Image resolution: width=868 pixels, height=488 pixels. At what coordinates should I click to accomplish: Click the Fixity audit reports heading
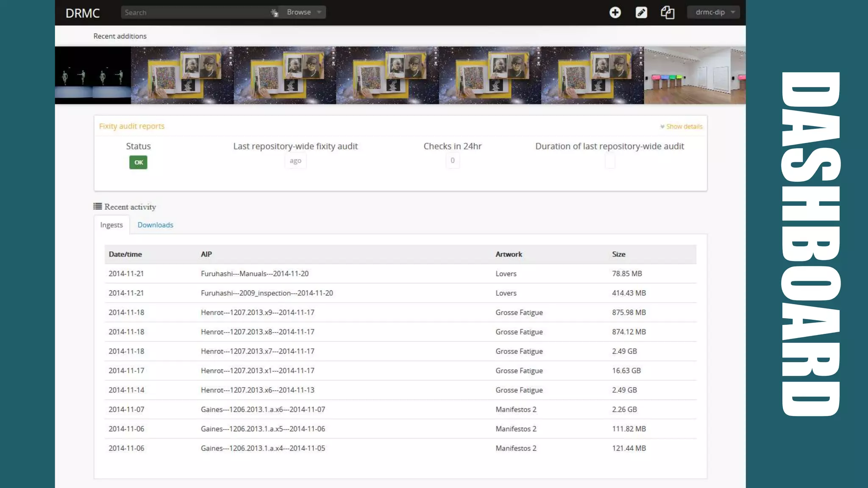[132, 126]
